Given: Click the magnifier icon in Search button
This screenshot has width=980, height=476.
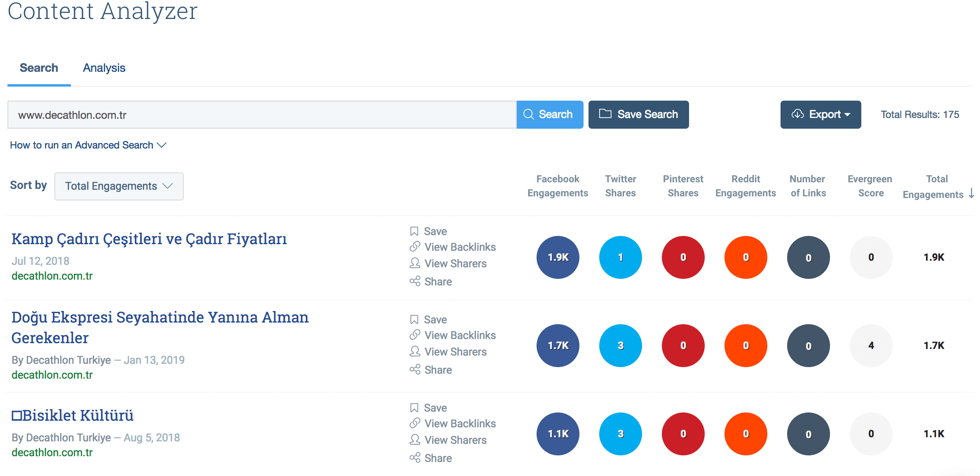Looking at the screenshot, I should [528, 114].
